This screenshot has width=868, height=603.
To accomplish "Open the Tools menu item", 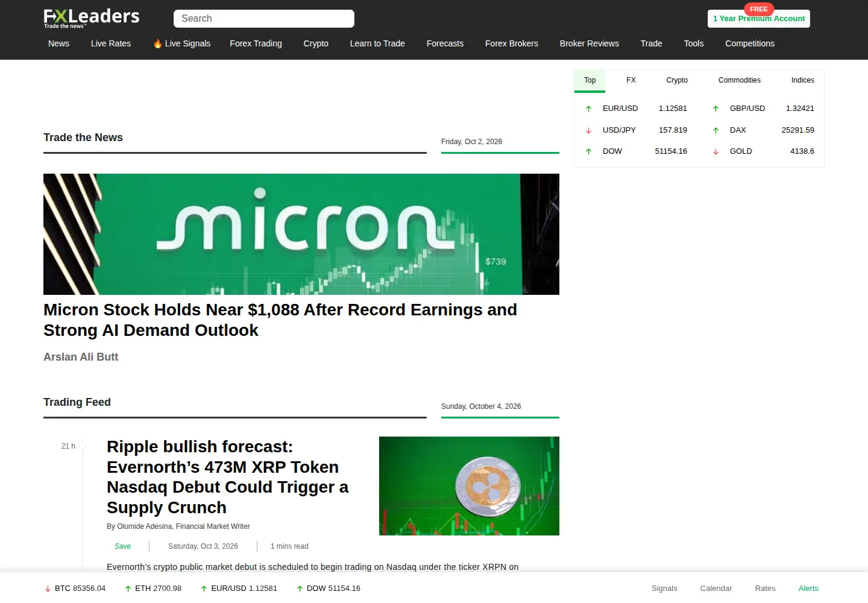I will [x=694, y=43].
